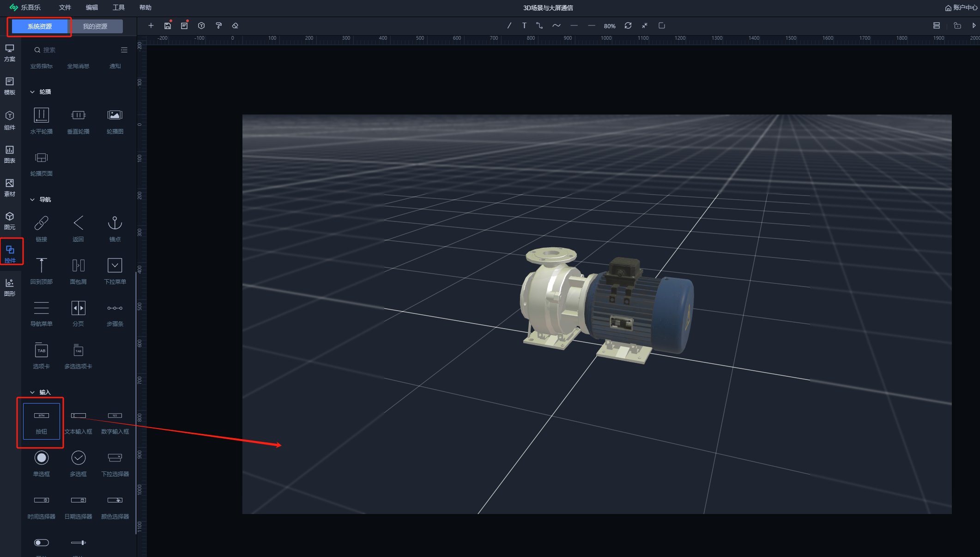Screen dimensions: 980x557
Task: Open 账户中心 account link
Action: [962, 7]
